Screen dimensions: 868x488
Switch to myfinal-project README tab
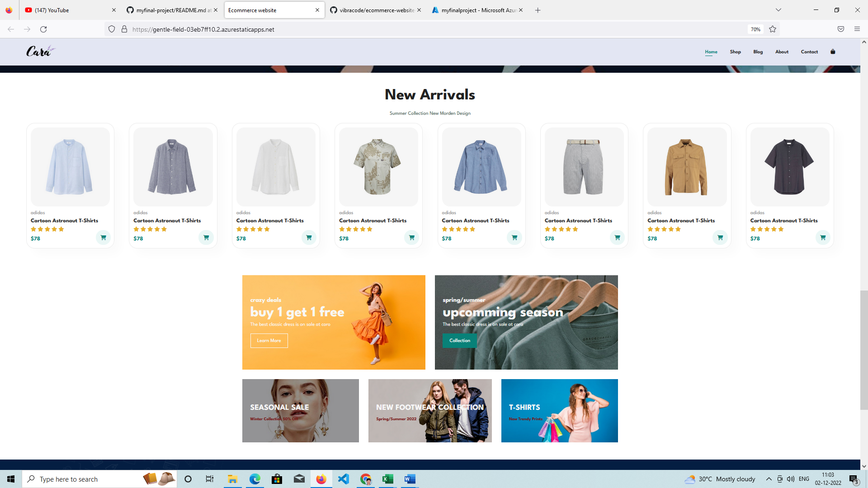click(172, 10)
